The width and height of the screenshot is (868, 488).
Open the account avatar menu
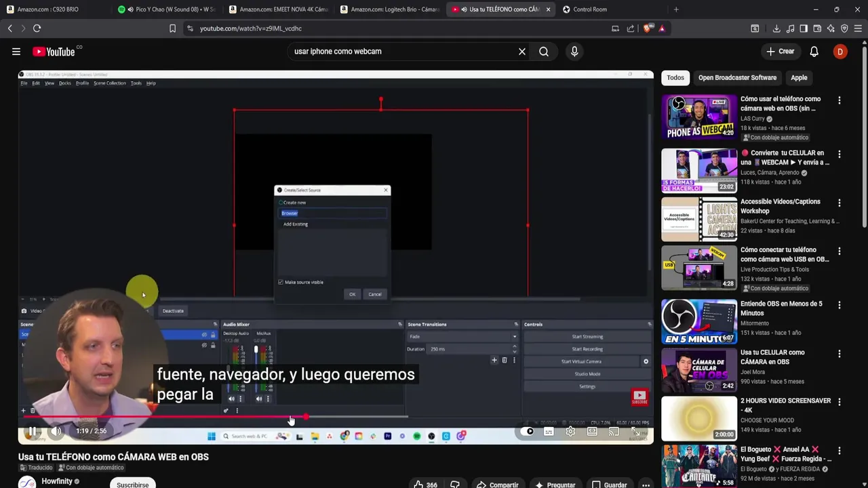tap(840, 52)
